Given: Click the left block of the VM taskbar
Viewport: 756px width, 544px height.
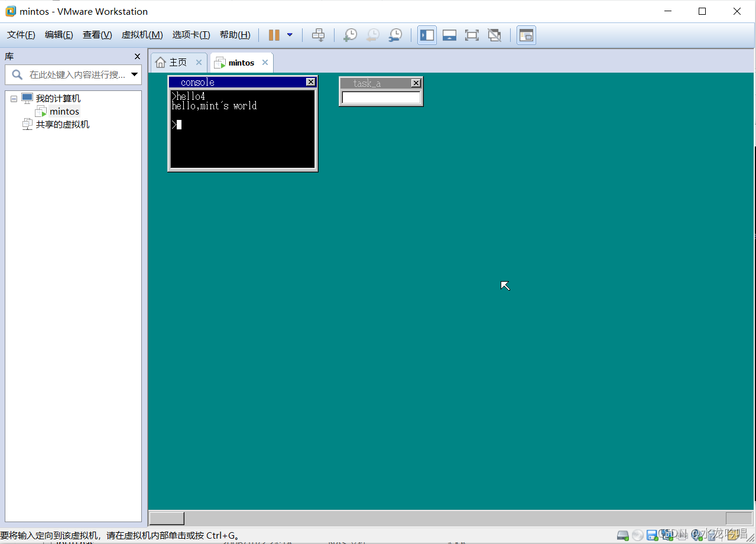Looking at the screenshot, I should [167, 518].
